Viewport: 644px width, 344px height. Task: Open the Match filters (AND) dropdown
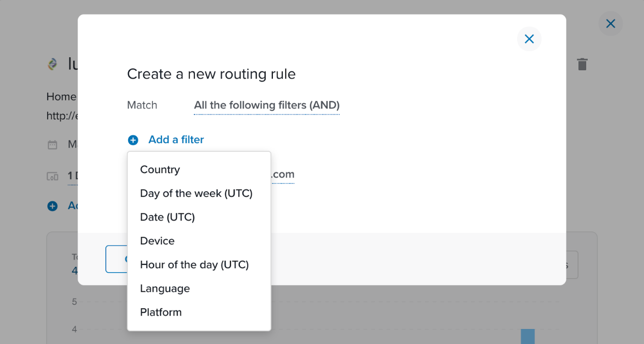pos(267,105)
